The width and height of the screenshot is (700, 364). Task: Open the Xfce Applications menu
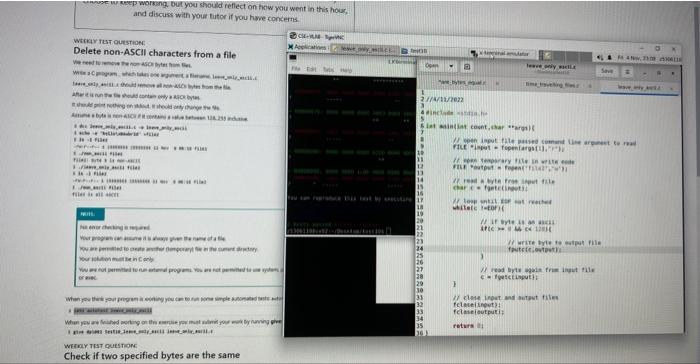pos(307,47)
